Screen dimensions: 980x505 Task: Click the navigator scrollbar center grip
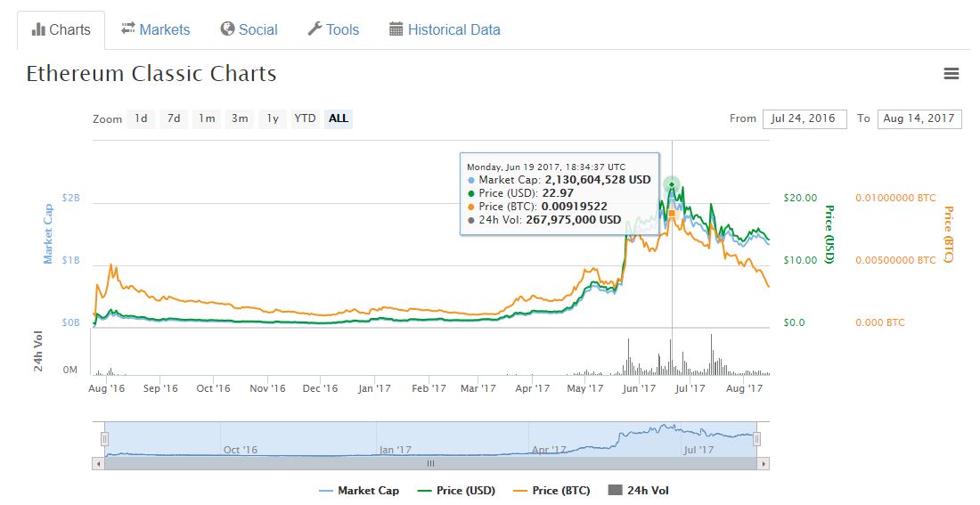tap(430, 464)
